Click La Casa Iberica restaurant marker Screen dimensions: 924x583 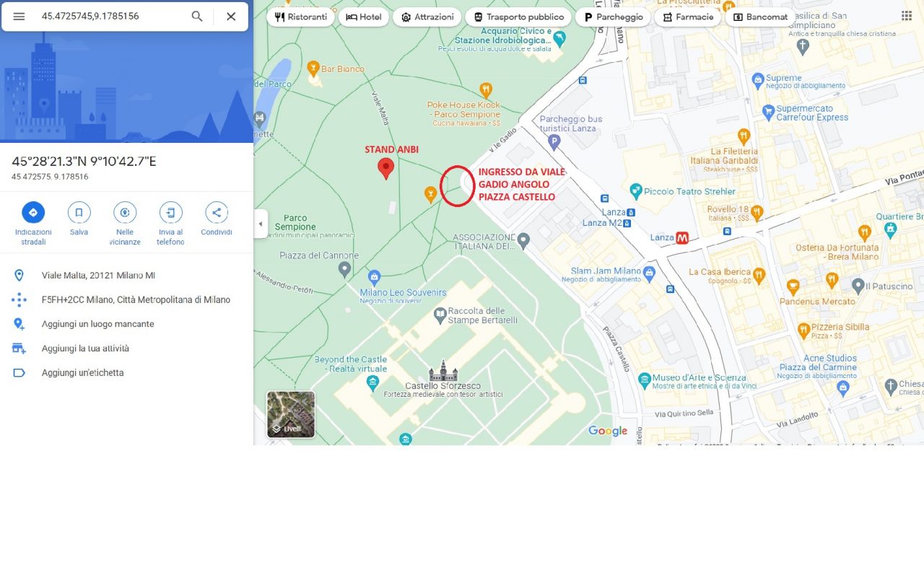tap(758, 274)
